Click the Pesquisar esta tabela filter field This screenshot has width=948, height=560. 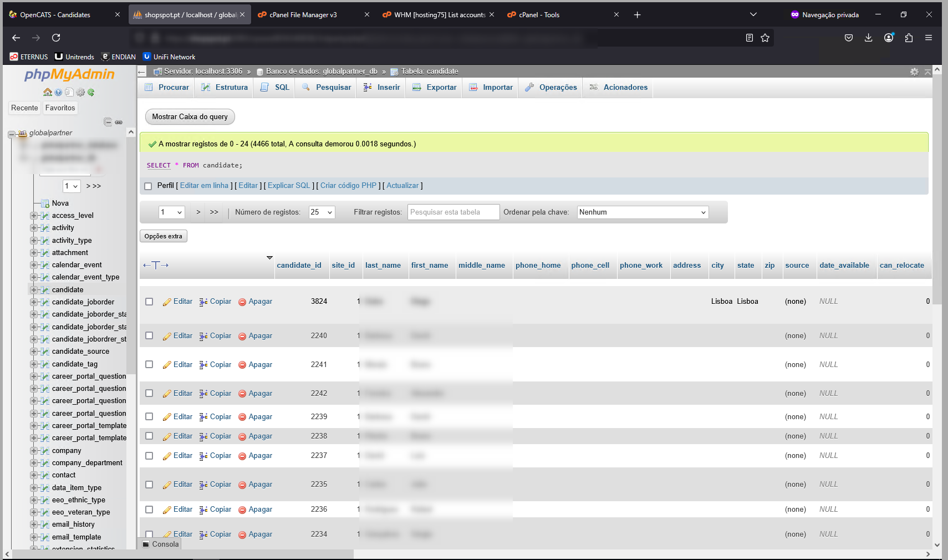click(453, 212)
